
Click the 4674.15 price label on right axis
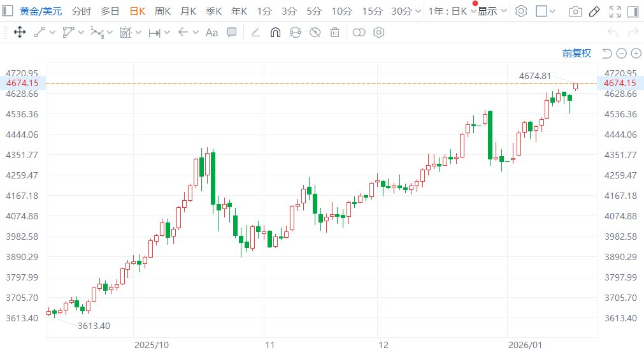[619, 83]
